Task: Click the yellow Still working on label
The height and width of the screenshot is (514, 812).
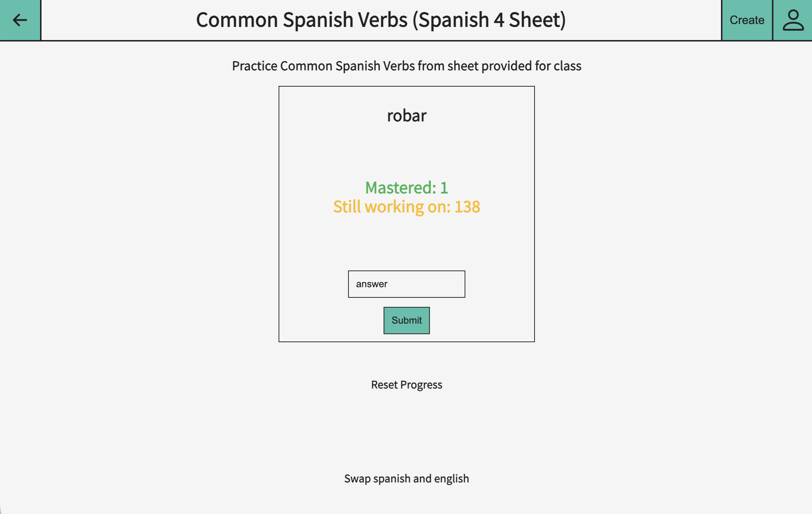Action: click(x=392, y=207)
